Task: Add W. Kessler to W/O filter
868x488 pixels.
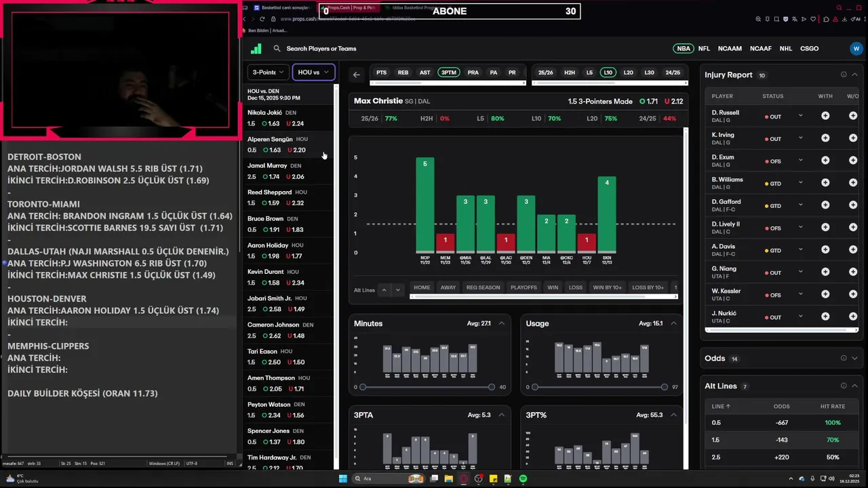Action: [x=852, y=294]
